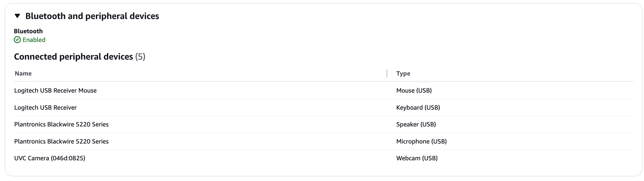
Task: Select the Logitech USB Receiver keyboard name
Action: pos(45,107)
